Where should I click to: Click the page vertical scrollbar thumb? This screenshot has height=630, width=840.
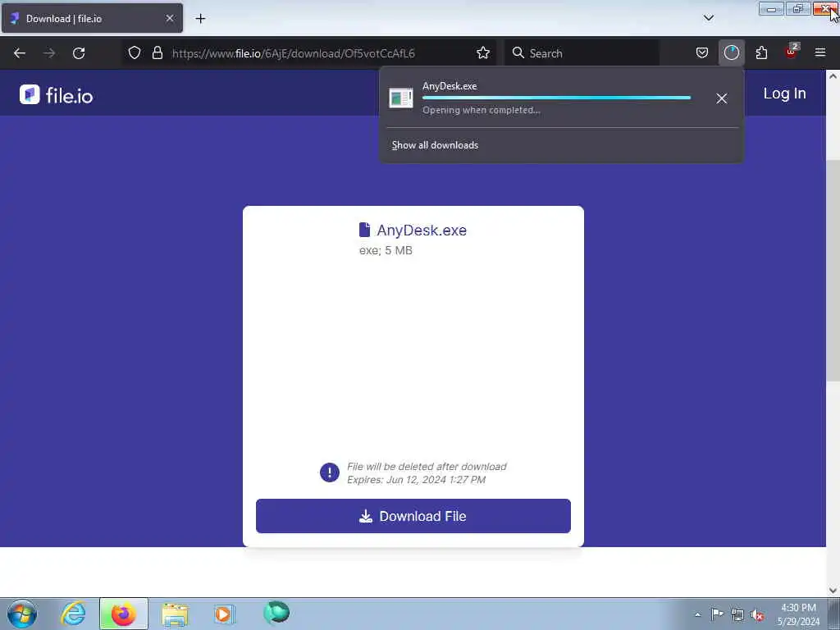pyautogui.click(x=833, y=271)
